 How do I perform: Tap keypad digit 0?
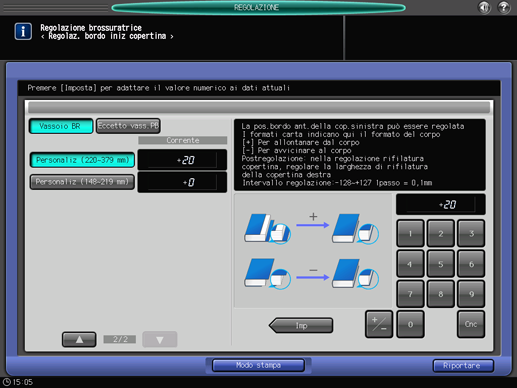[410, 324]
